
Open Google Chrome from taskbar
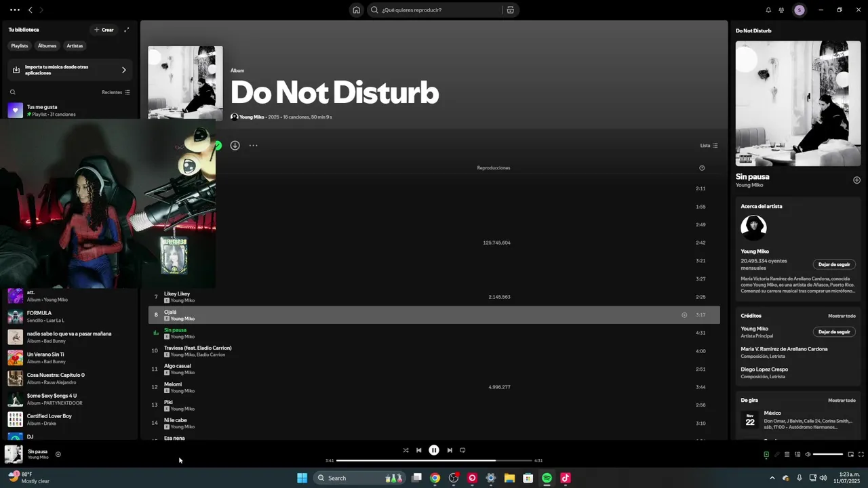click(x=435, y=478)
